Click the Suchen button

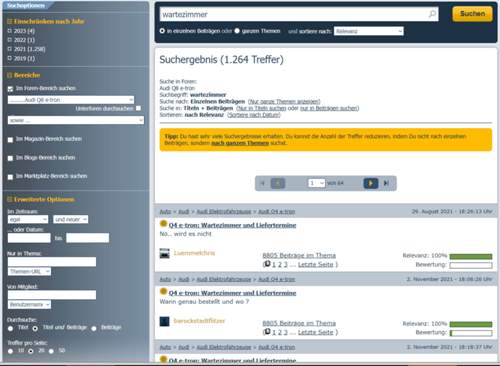(x=472, y=14)
